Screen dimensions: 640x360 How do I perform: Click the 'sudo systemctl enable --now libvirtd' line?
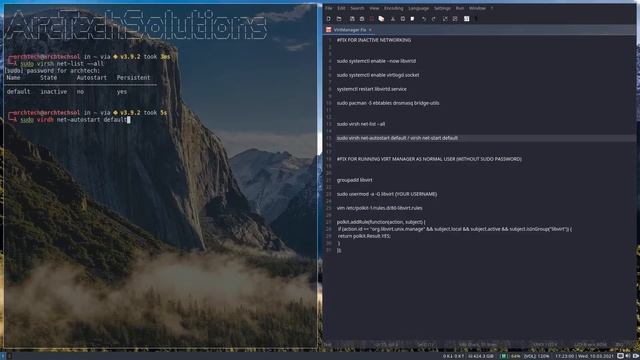376,61
